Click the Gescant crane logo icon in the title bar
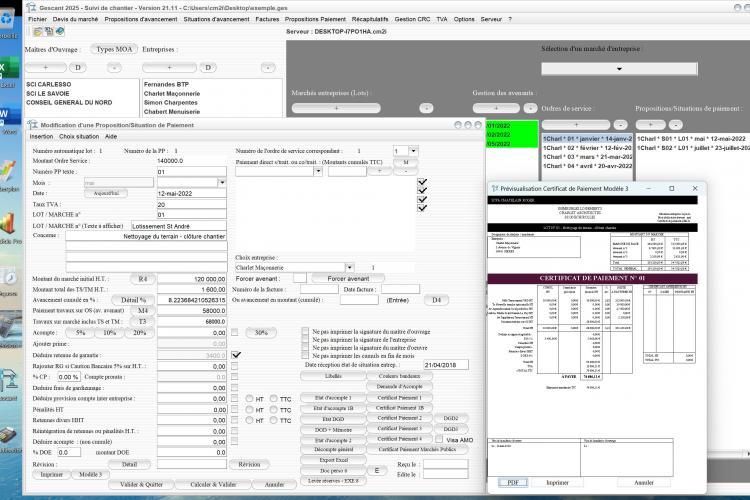750x500 pixels. pyautogui.click(x=31, y=8)
